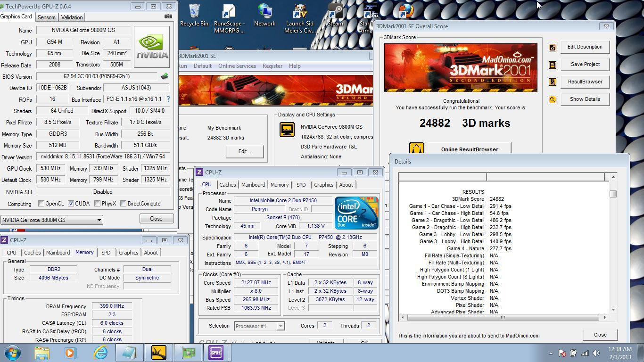Image resolution: width=644 pixels, height=362 pixels.
Task: Click the ResultBrowser button
Action: click(x=585, y=82)
